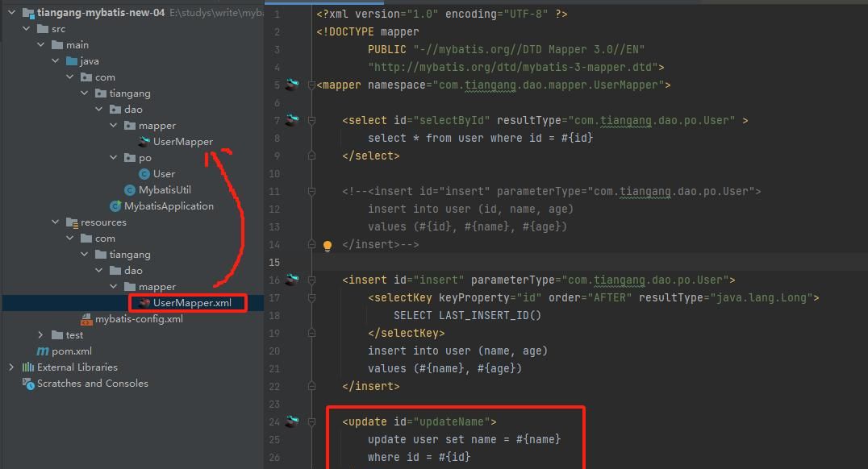
Task: Open the yellow lightbulb intention on line 14
Action: [x=328, y=246]
